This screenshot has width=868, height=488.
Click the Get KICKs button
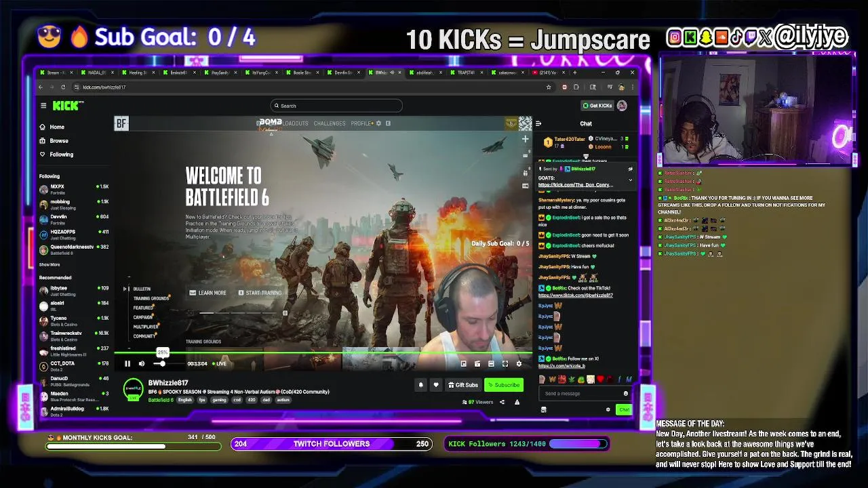597,106
